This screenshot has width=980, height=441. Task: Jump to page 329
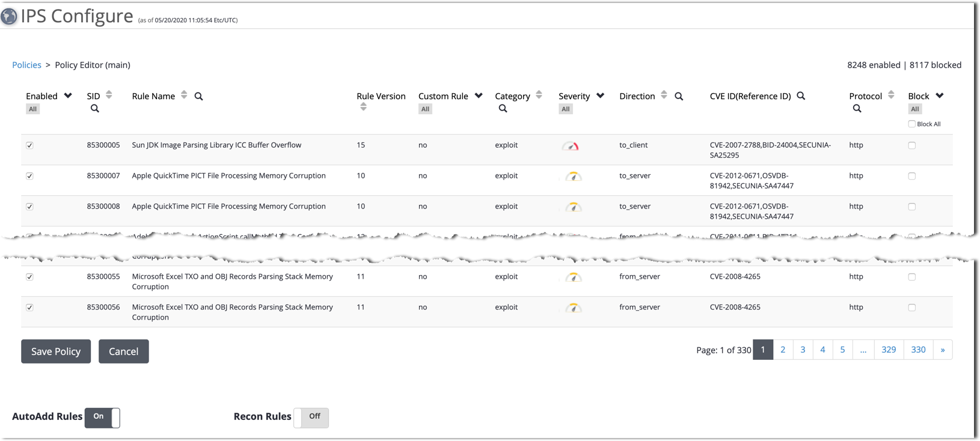click(x=889, y=350)
